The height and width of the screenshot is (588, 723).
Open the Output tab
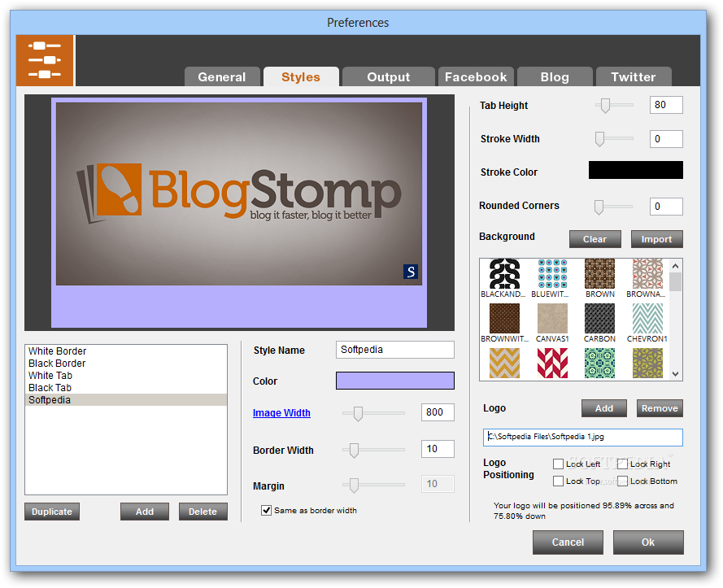[388, 76]
